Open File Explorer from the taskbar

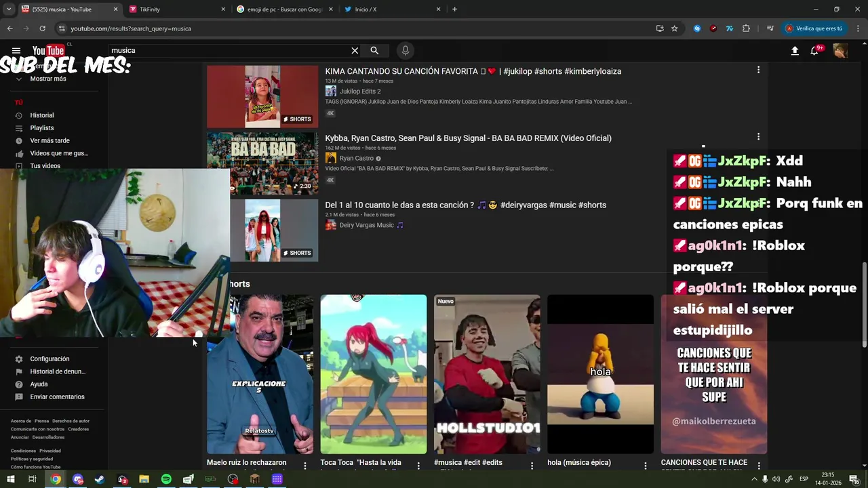(x=144, y=479)
